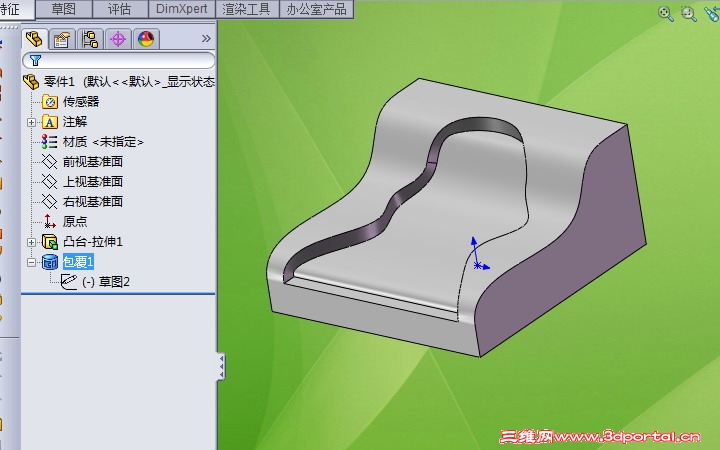Click the Zoom to Area magnifier icon
Screen dimensions: 720x450
point(688,13)
